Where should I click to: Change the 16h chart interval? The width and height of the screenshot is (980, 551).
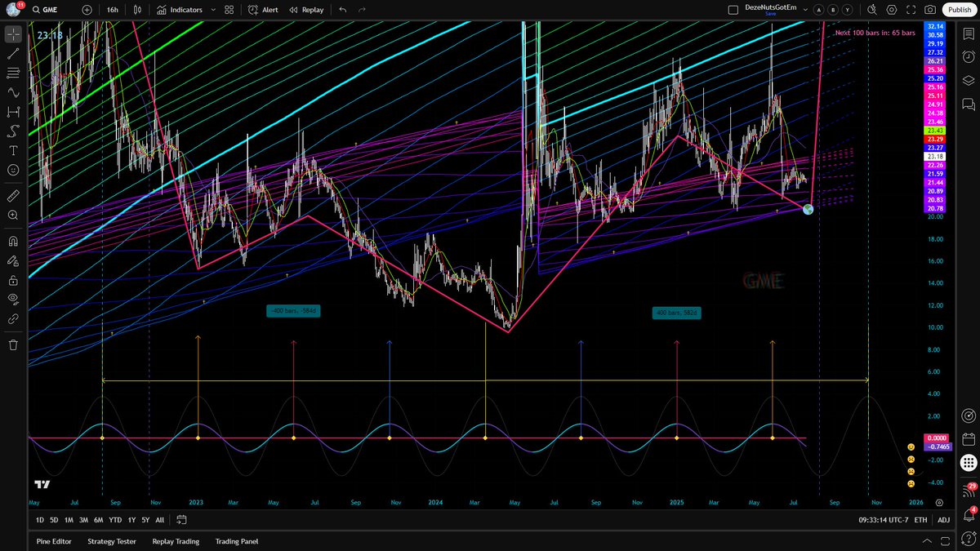112,10
